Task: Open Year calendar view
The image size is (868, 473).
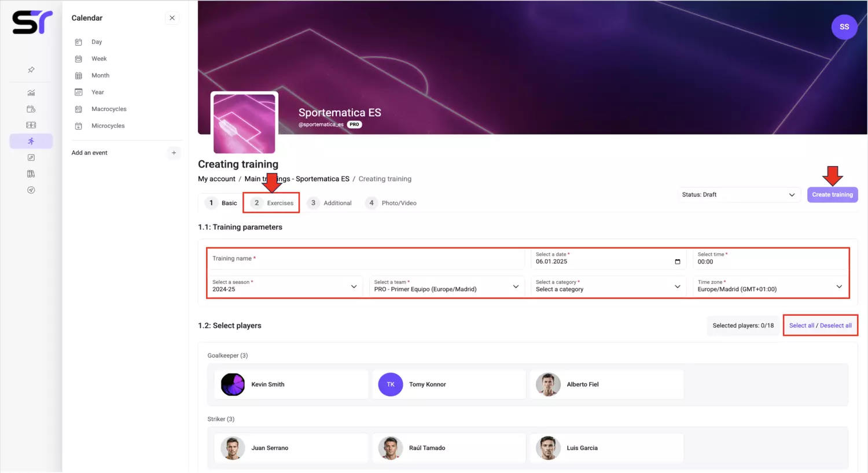Action: click(98, 92)
